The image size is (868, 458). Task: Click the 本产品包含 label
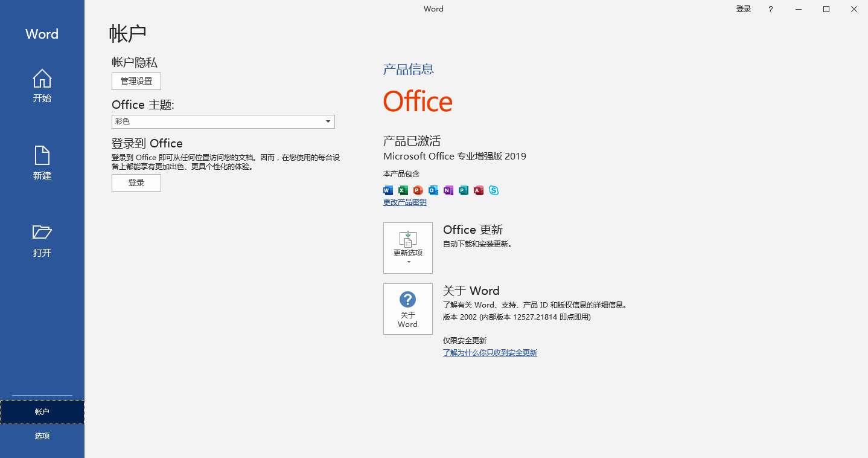[401, 174]
